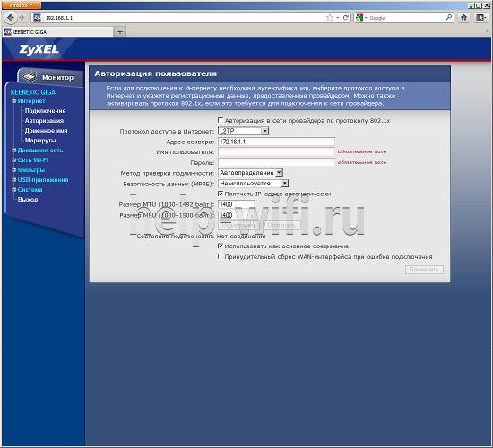Select Подключение in the sidebar menu
This screenshot has height=448, width=493.
tap(46, 111)
